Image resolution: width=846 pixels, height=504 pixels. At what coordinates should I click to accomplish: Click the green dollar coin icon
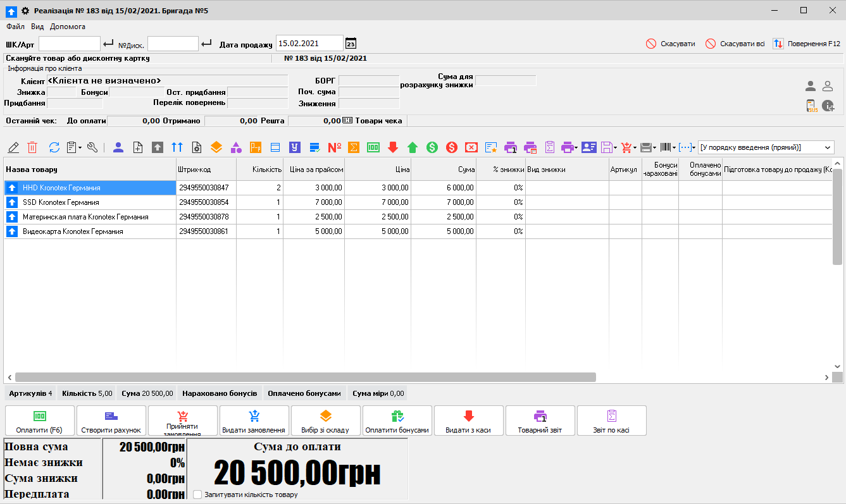(x=432, y=147)
